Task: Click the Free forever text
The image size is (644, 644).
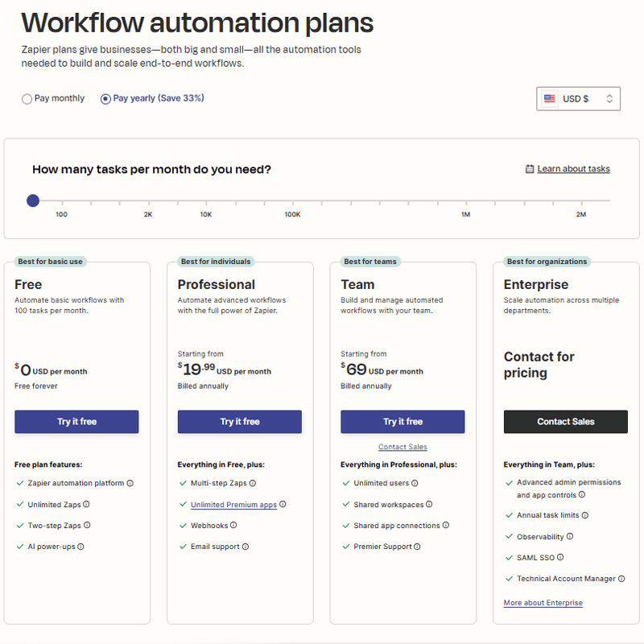Action: tap(36, 386)
